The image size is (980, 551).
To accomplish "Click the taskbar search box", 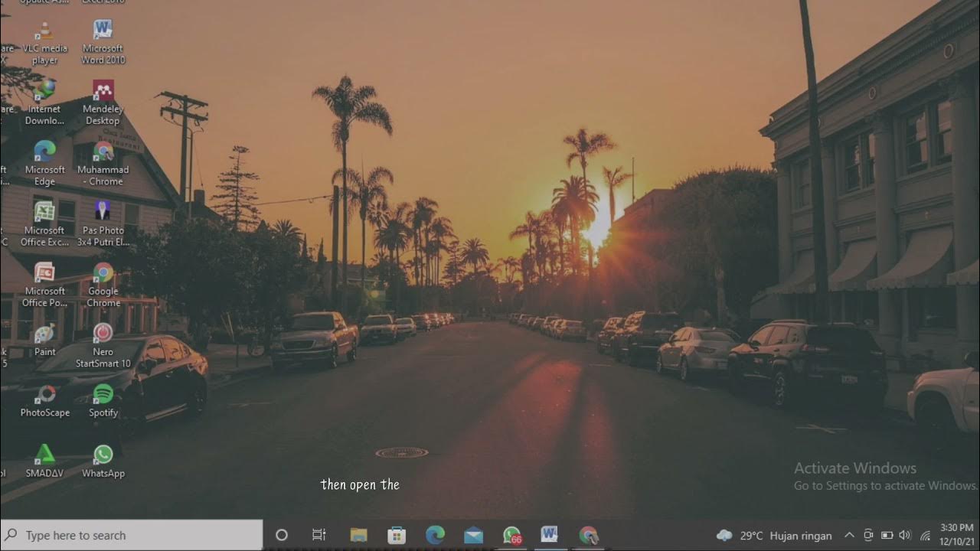I will (132, 535).
